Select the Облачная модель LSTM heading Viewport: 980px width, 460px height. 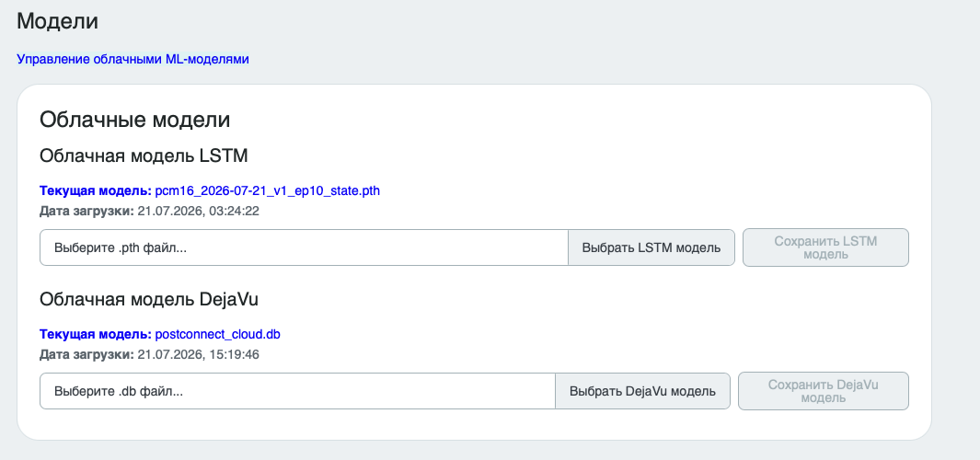coord(144,155)
